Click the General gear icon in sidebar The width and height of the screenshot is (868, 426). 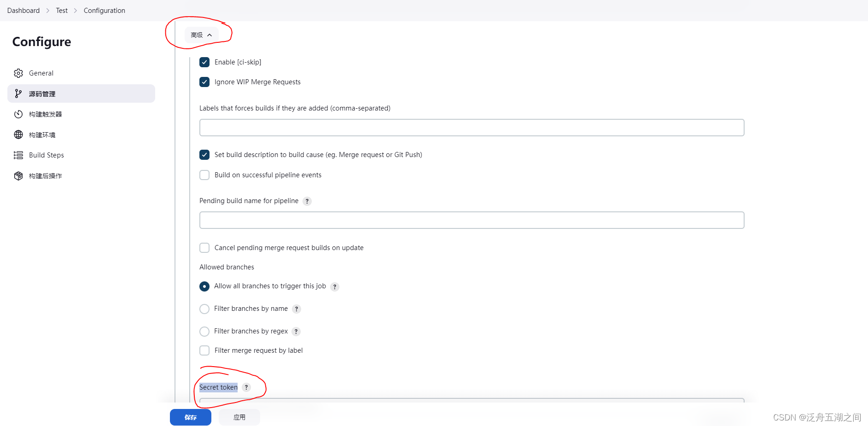pos(18,73)
